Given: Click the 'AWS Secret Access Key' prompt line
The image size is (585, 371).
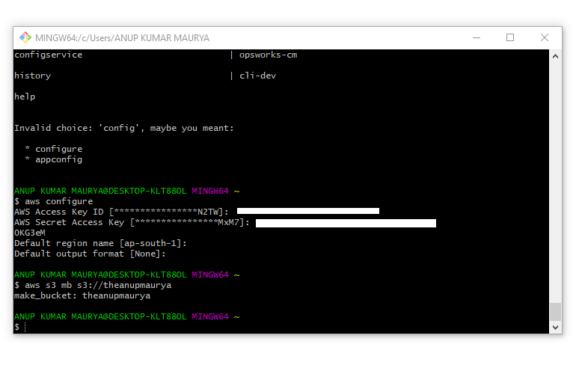Looking at the screenshot, I should coord(132,222).
